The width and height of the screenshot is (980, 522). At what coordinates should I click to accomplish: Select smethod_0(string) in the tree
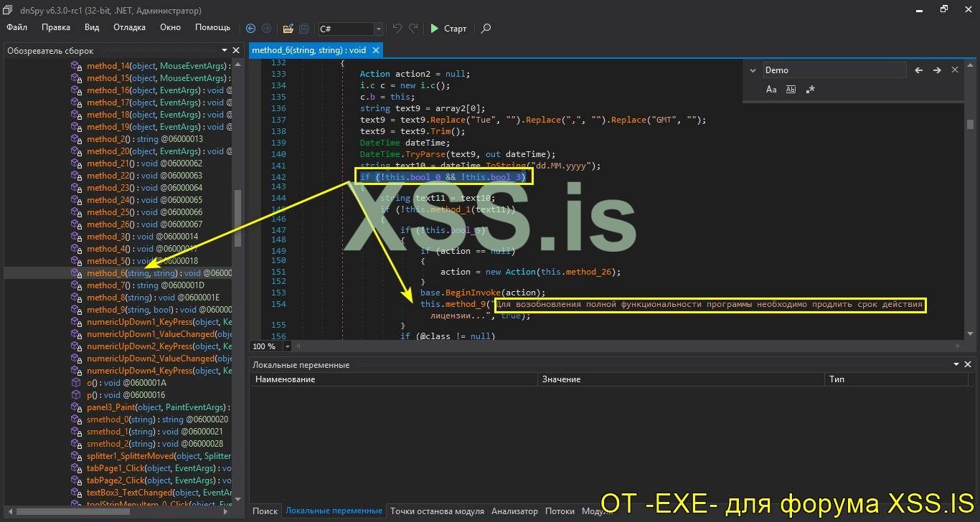pyautogui.click(x=157, y=419)
